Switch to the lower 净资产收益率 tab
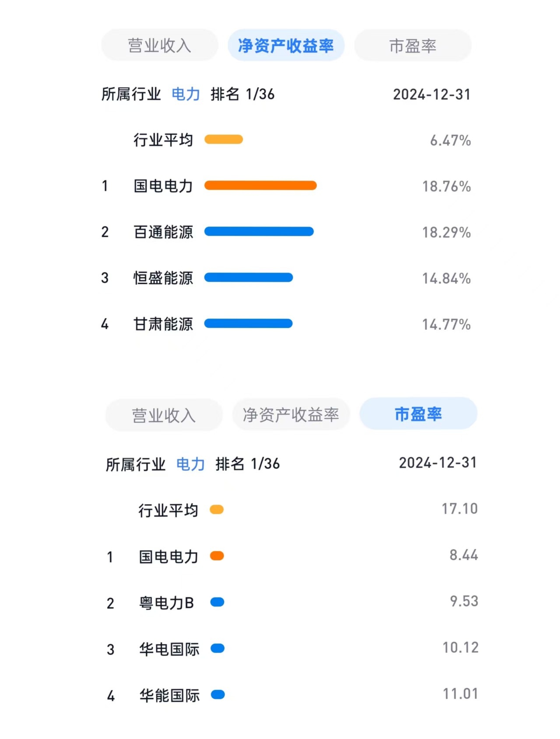This screenshot has height=739, width=560. [291, 414]
